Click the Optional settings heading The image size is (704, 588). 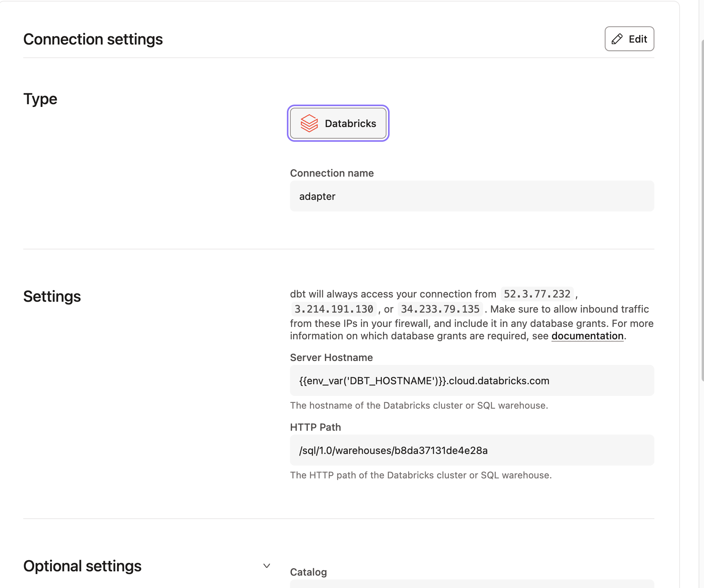(x=82, y=566)
